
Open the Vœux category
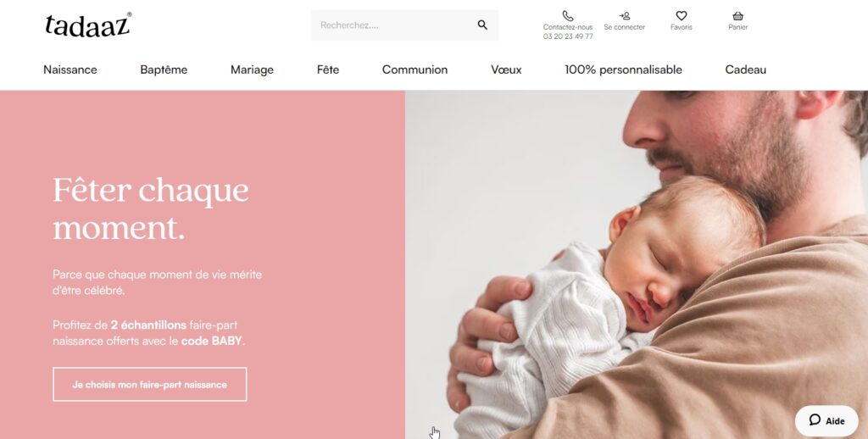coord(506,69)
